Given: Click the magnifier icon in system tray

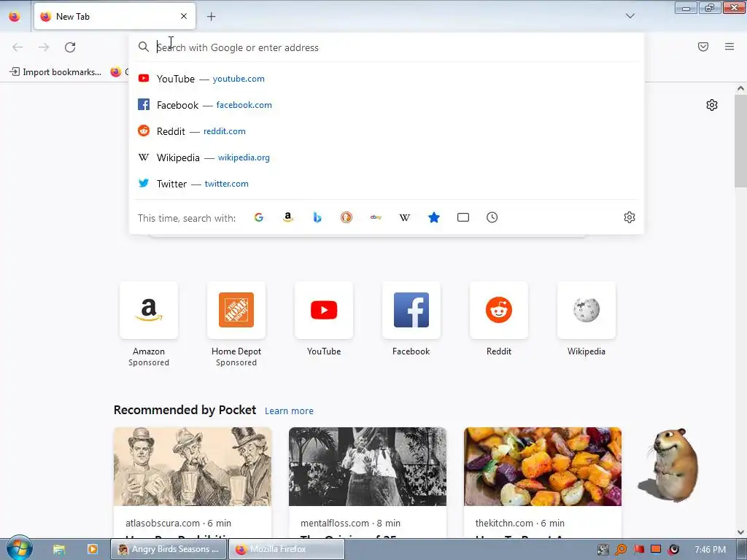Looking at the screenshot, I should point(620,550).
